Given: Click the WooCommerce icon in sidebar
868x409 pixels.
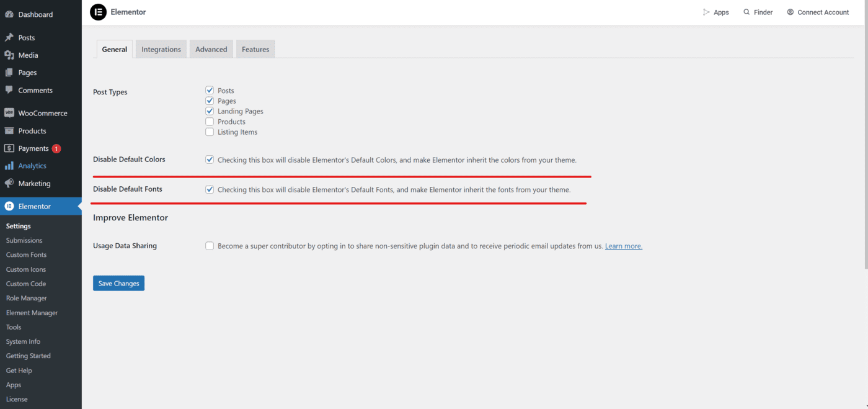Looking at the screenshot, I should tap(9, 113).
